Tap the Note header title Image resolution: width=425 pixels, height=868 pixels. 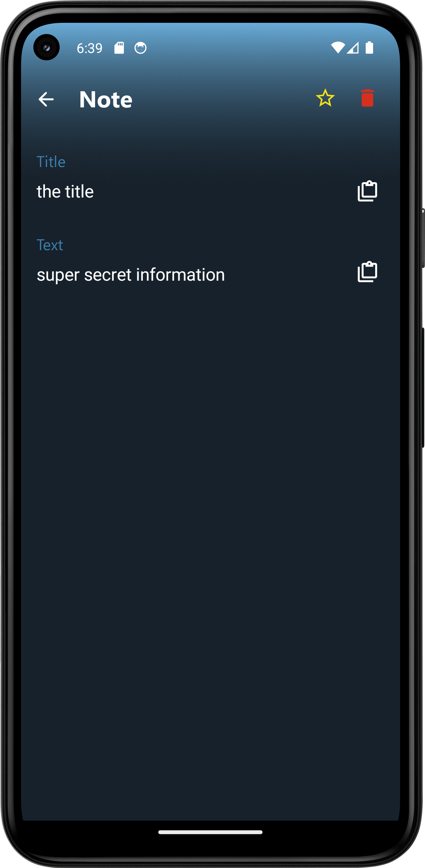click(x=106, y=100)
